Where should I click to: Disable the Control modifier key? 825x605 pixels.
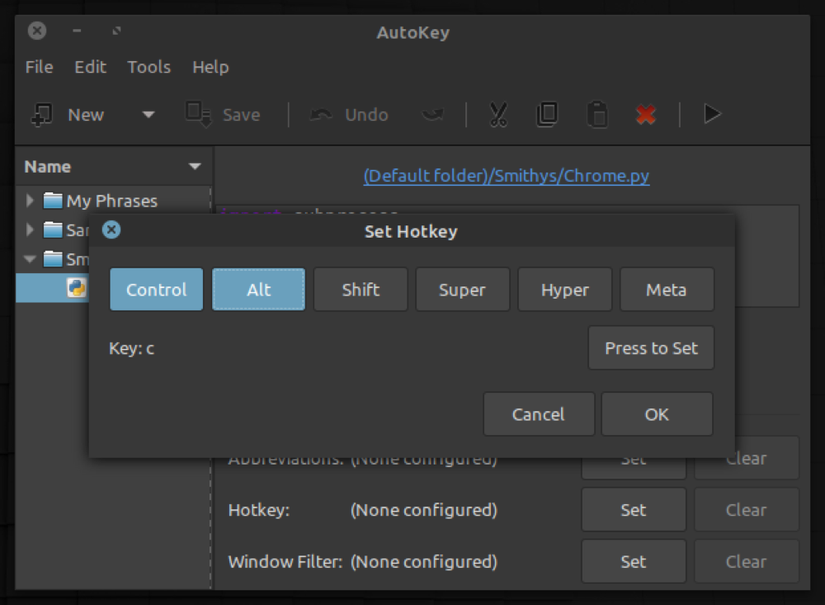point(156,289)
